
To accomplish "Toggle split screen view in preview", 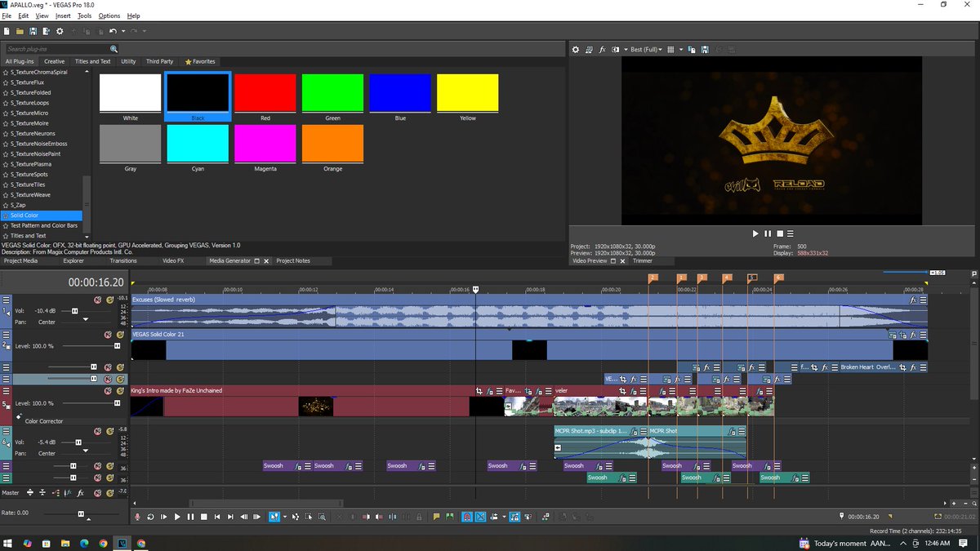I will click(615, 50).
